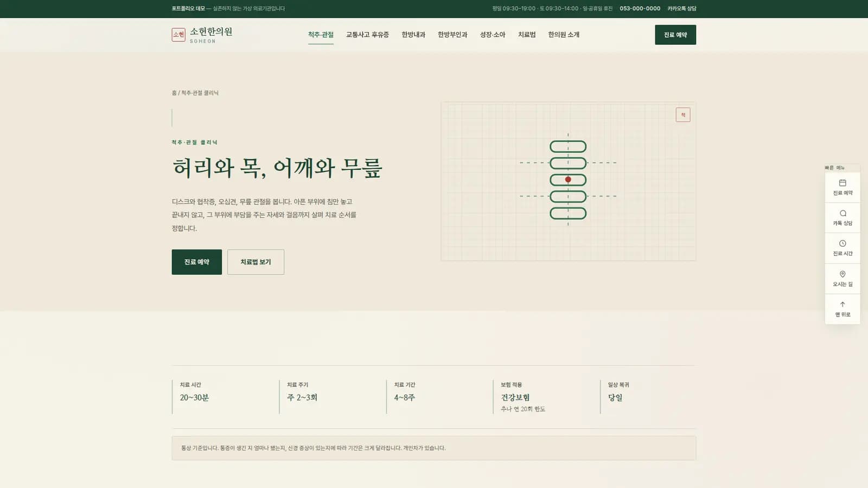
Task: Click the 맨 위로 up arrow icon
Action: pyautogui.click(x=843, y=304)
